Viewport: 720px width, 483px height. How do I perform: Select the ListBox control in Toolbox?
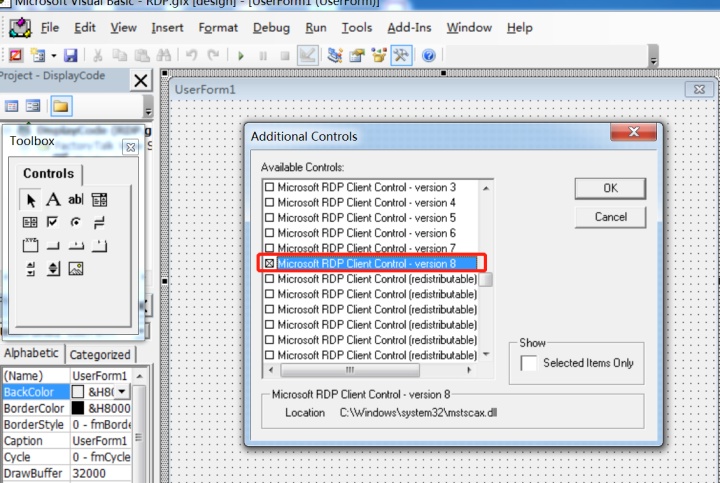coord(30,223)
